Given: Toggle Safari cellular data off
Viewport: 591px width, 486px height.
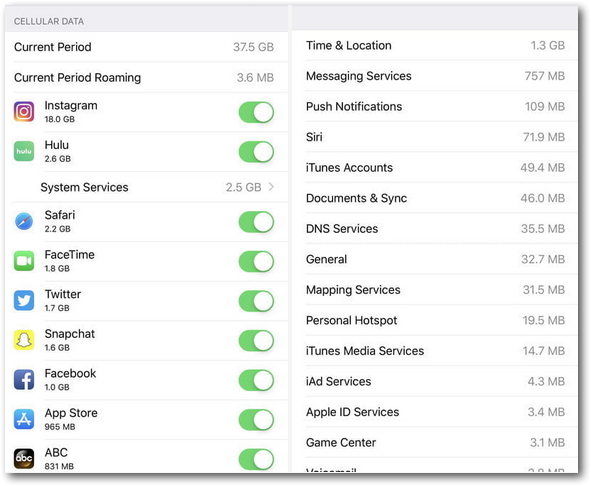Looking at the screenshot, I should pyautogui.click(x=256, y=222).
